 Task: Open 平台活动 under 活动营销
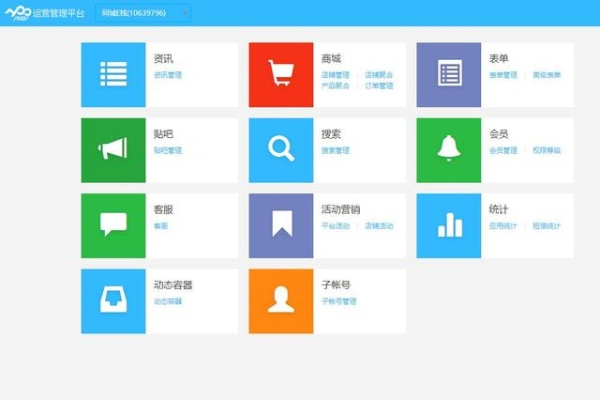[336, 226]
